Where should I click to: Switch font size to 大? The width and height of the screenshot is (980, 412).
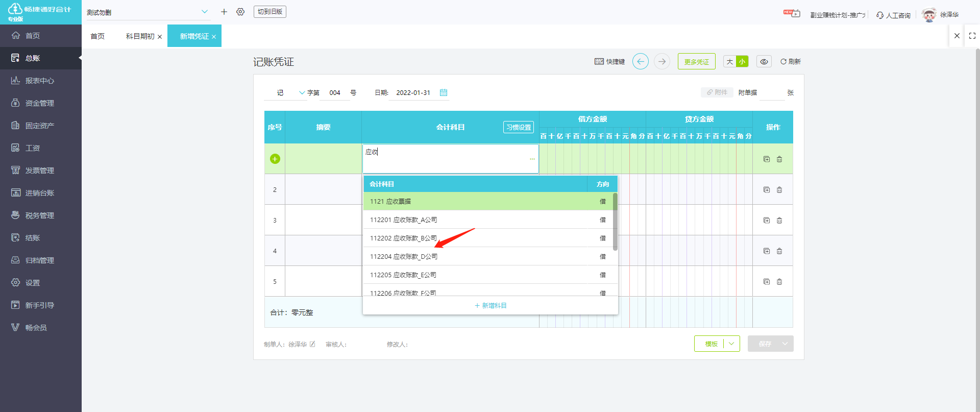[x=730, y=61]
